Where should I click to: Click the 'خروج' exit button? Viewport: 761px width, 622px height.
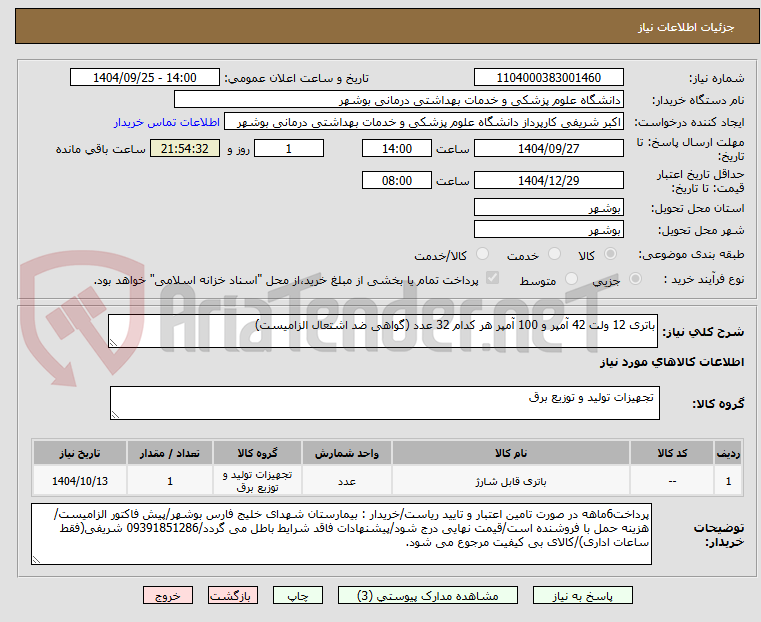[x=168, y=595]
